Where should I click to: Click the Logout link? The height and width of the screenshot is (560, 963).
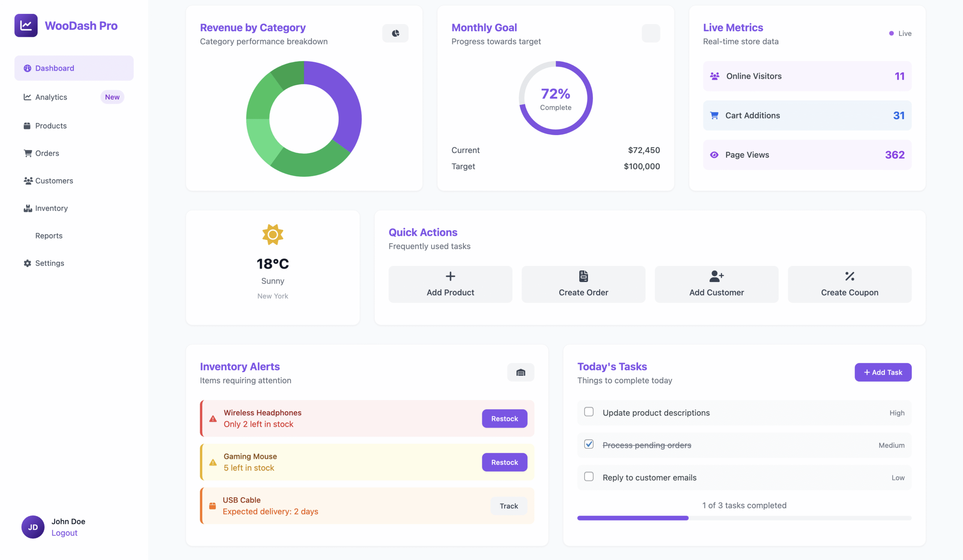[x=64, y=533]
